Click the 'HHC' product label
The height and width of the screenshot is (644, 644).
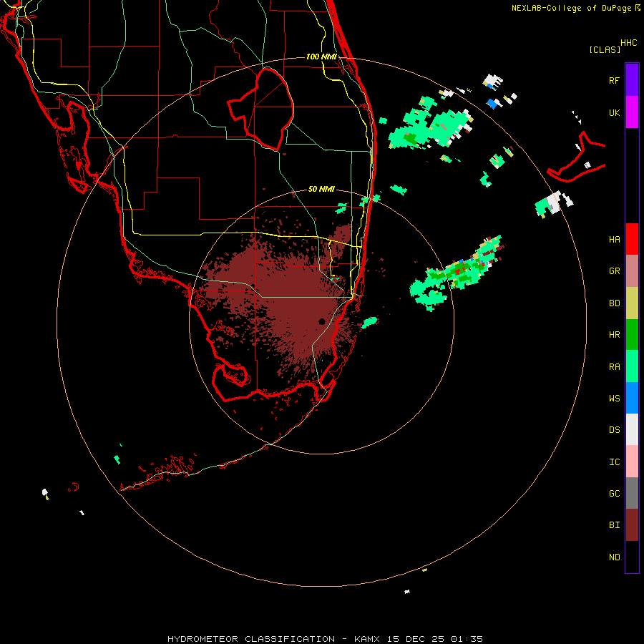tap(628, 43)
